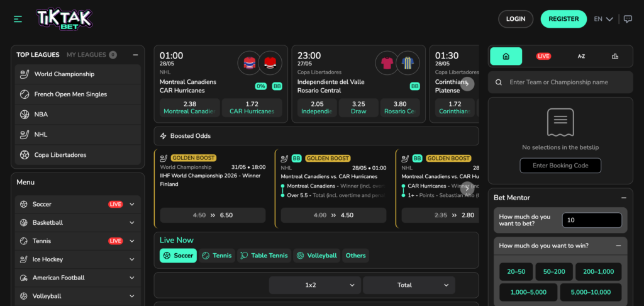Click Enter Booking Code button

coord(560,166)
